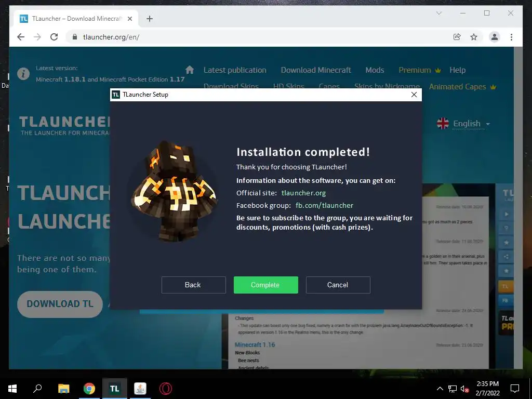Open the Chrome three-dot menu
The image size is (532, 399).
coord(511,37)
